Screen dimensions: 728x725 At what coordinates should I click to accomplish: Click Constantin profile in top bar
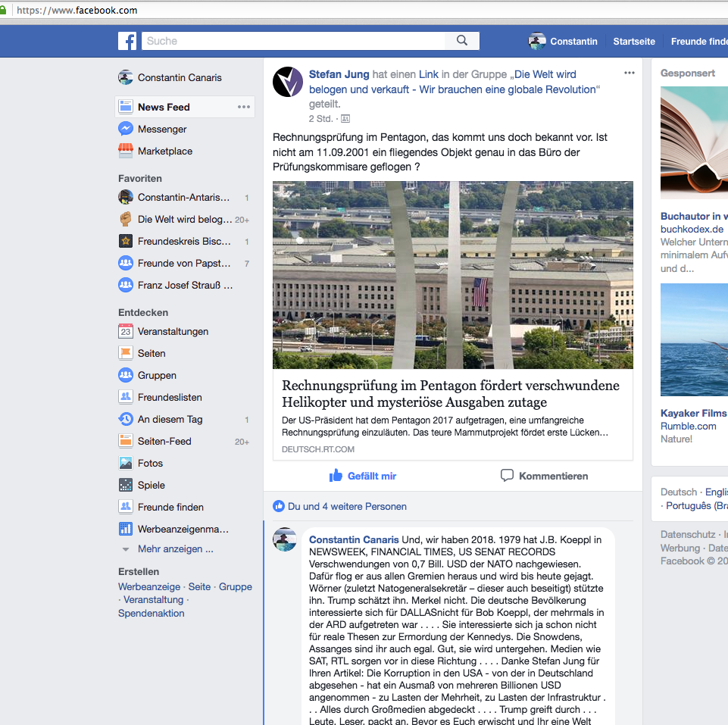[563, 41]
